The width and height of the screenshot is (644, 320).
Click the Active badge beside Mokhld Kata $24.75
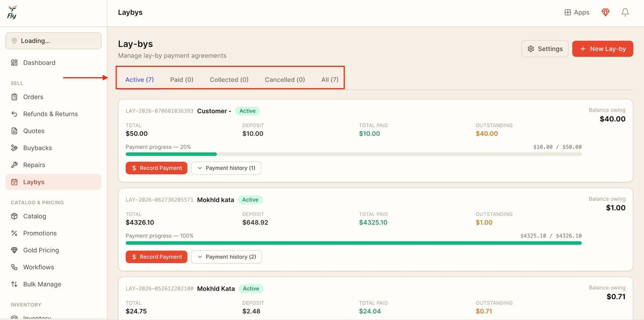pyautogui.click(x=251, y=289)
